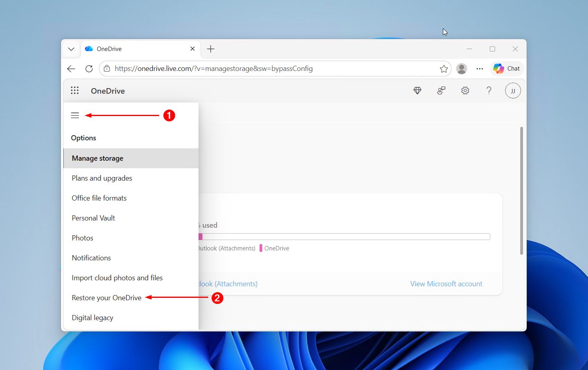Close the OneDrive tab

[x=193, y=49]
